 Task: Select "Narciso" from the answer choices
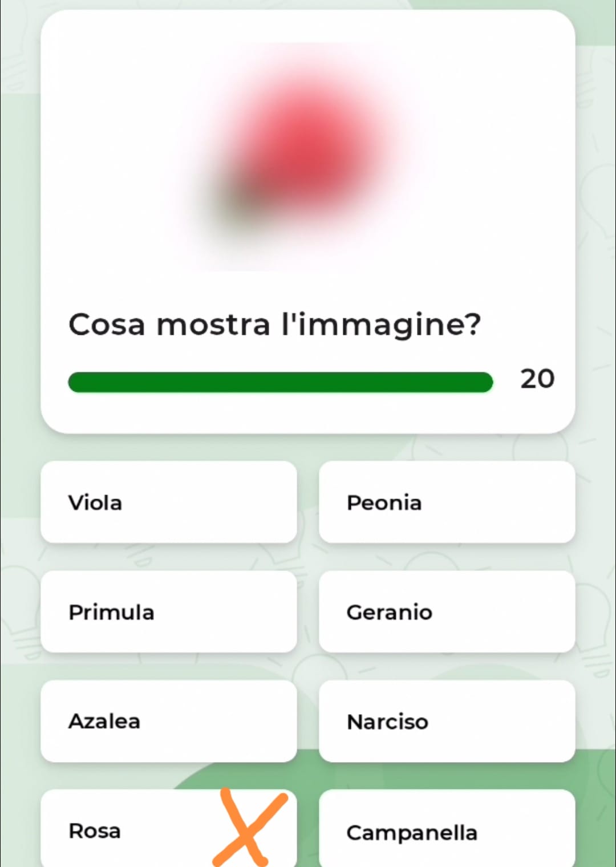click(447, 721)
